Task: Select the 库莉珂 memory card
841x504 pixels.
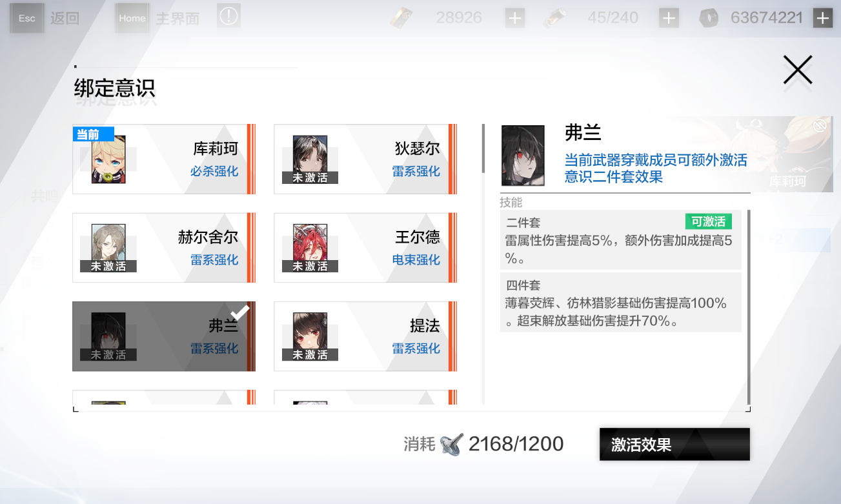Action: coord(164,159)
